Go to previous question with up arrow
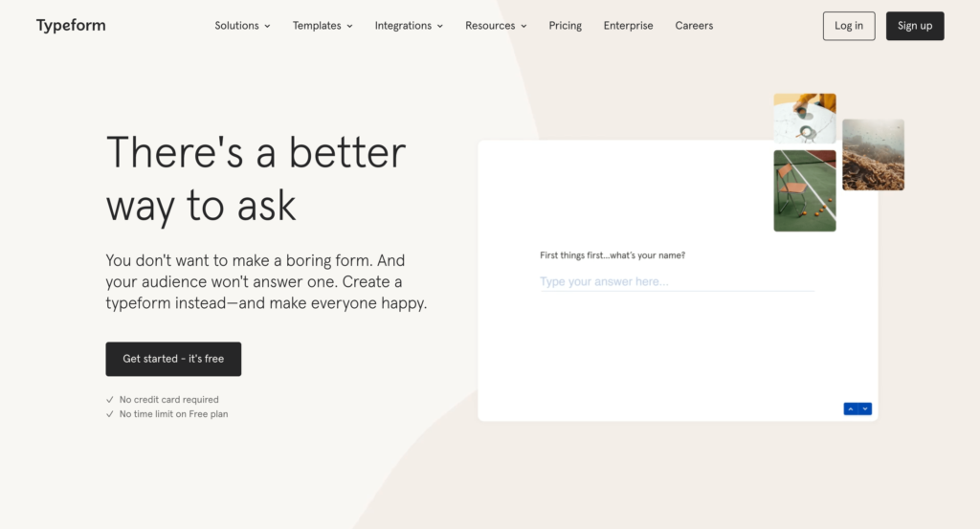 [851, 408]
